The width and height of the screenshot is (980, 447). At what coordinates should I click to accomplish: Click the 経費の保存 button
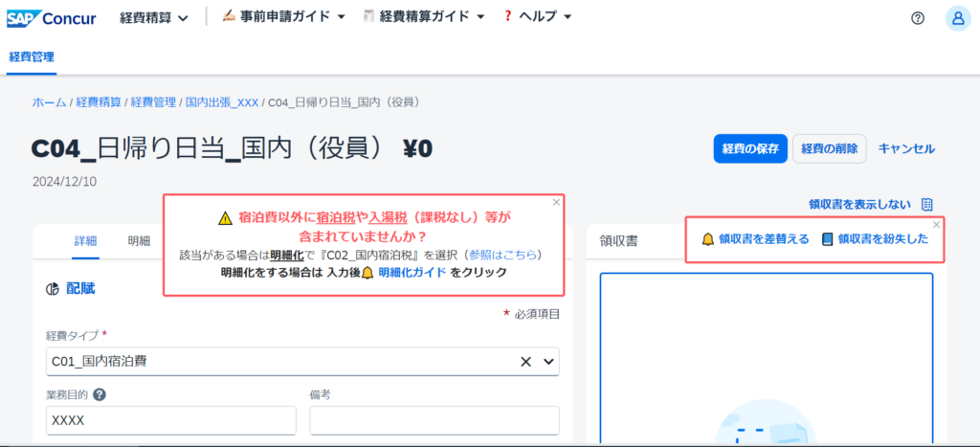[x=749, y=148]
